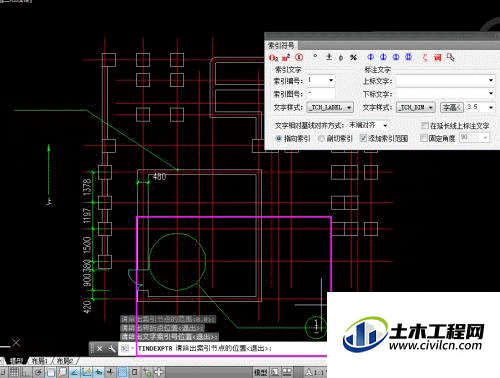The image size is (500, 378).
Task: Click 索引图号 input field
Action: click(x=321, y=94)
